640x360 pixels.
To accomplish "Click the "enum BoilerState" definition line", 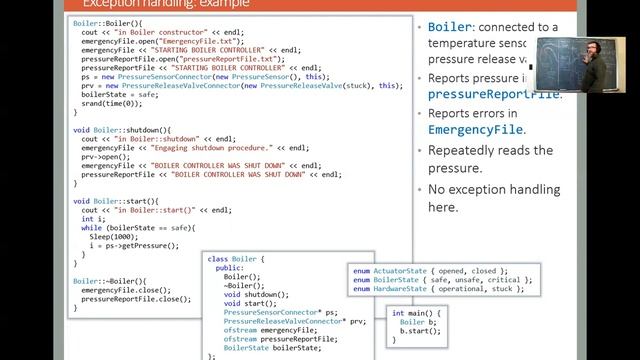I will [443, 280].
